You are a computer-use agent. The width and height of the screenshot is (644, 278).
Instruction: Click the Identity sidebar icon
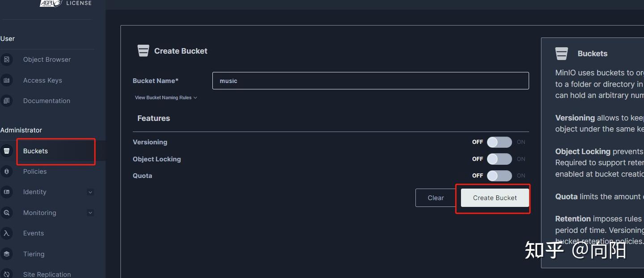click(x=6, y=192)
